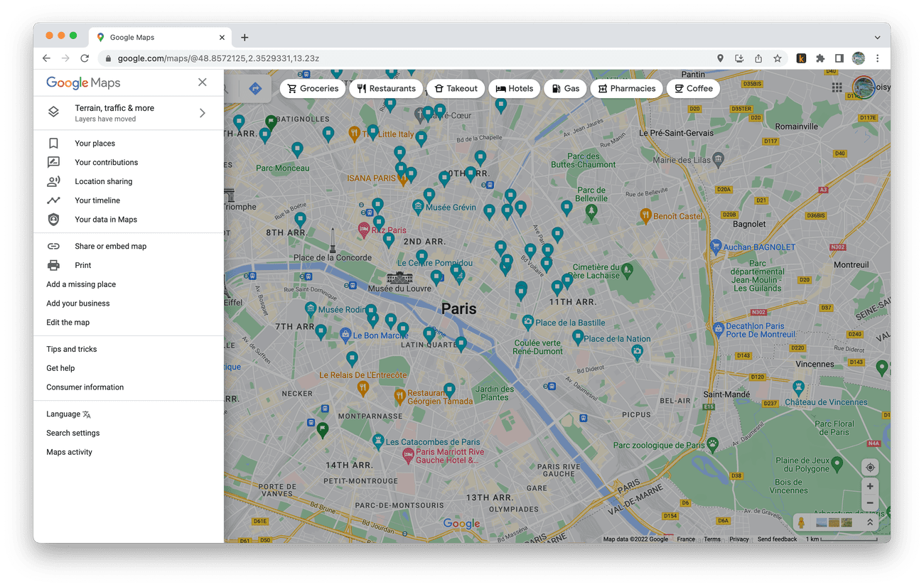Viewport: 924px width, 587px height.
Task: Click the show your location icon
Action: coord(870,468)
